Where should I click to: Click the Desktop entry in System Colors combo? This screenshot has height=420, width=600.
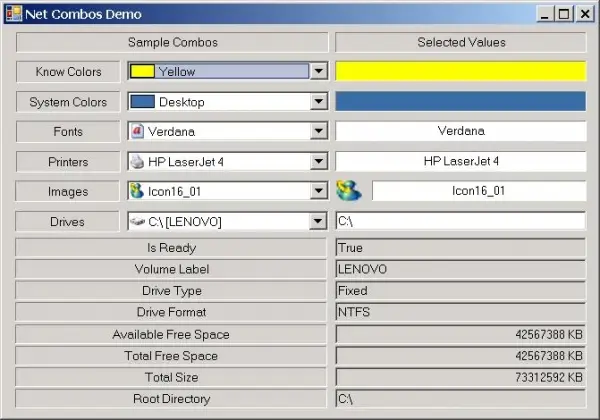pos(182,102)
